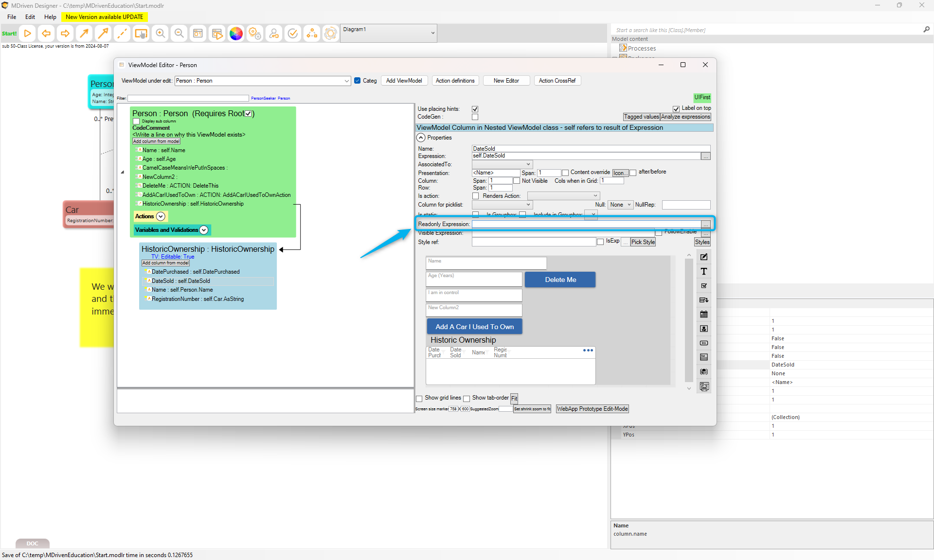Select the text 'T' widget icon
Screen dimensions: 934x560
tap(703, 271)
